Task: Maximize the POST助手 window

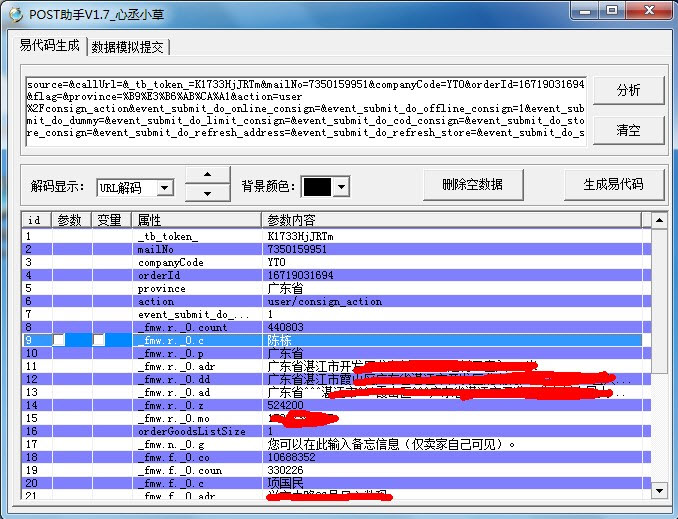Action: [x=611, y=10]
